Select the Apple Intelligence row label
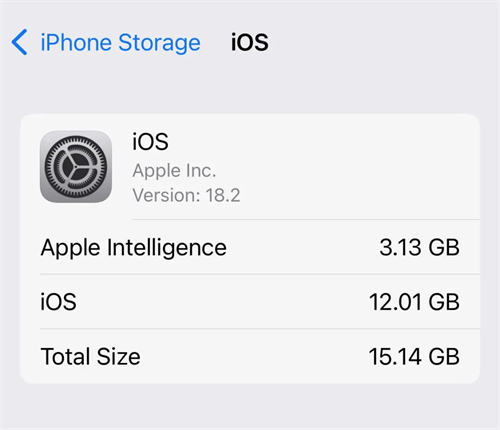The image size is (500, 430). tap(134, 248)
